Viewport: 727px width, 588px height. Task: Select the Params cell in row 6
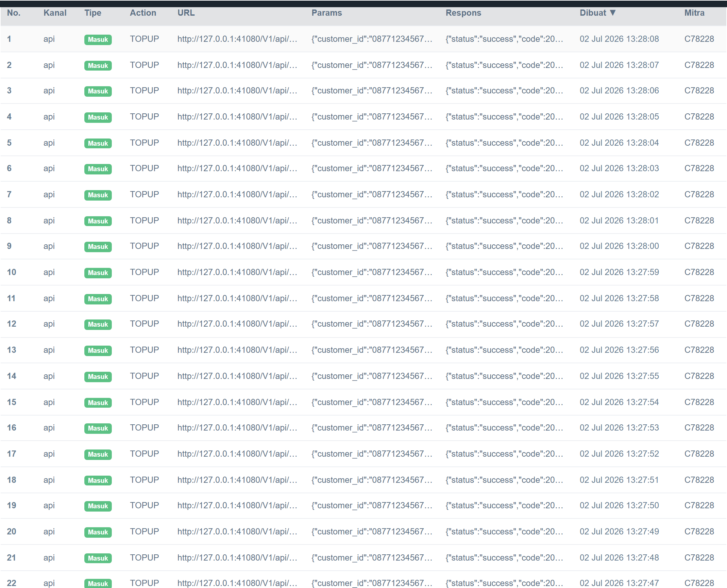click(372, 169)
